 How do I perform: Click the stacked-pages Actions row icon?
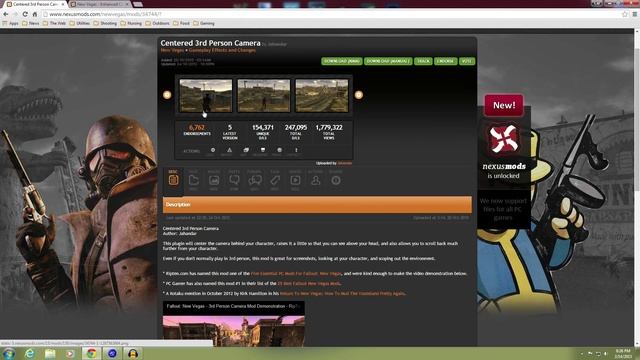(x=246, y=150)
